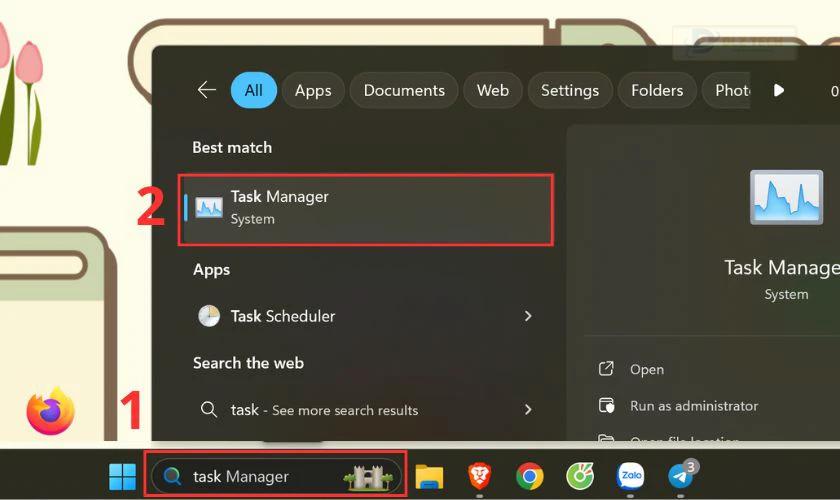Viewport: 840px width, 500px height.
Task: Select the All filter tab
Action: tap(253, 90)
